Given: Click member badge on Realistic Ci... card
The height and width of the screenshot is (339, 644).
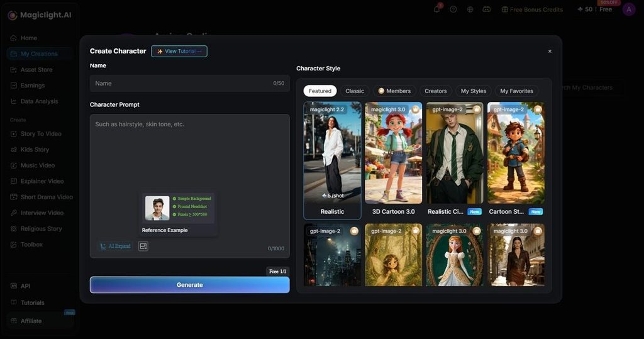Looking at the screenshot, I should (477, 109).
